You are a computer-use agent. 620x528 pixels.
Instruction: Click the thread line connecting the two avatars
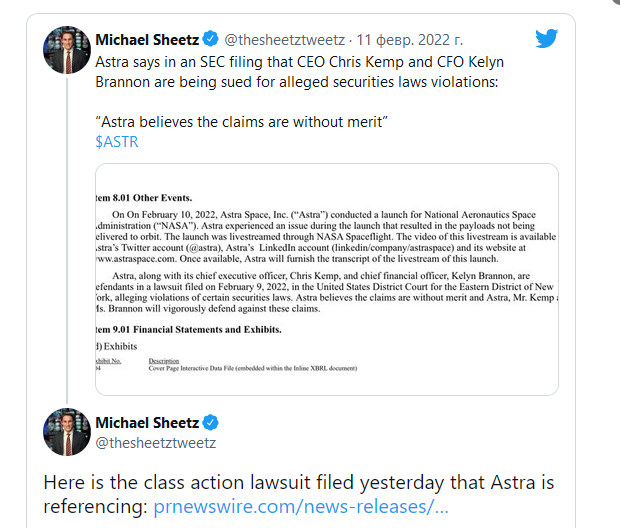pos(67,240)
